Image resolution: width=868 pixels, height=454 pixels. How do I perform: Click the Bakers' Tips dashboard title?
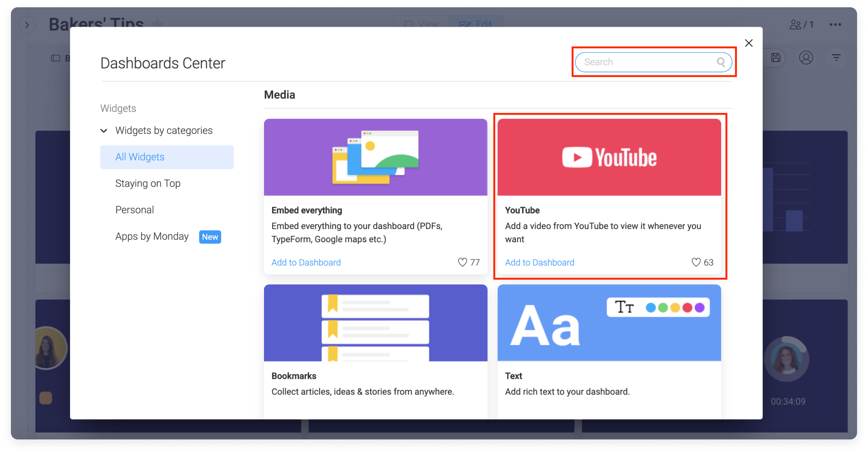point(96,25)
